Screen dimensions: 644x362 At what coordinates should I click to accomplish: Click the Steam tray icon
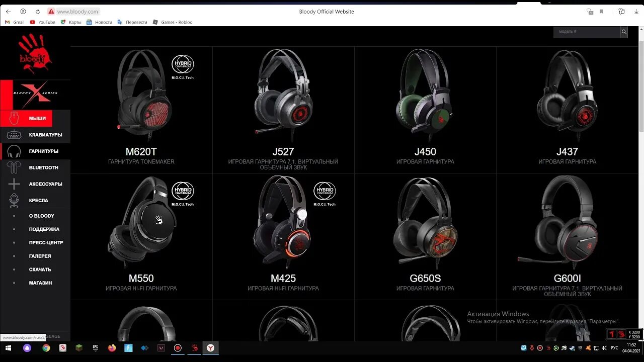pos(572,348)
